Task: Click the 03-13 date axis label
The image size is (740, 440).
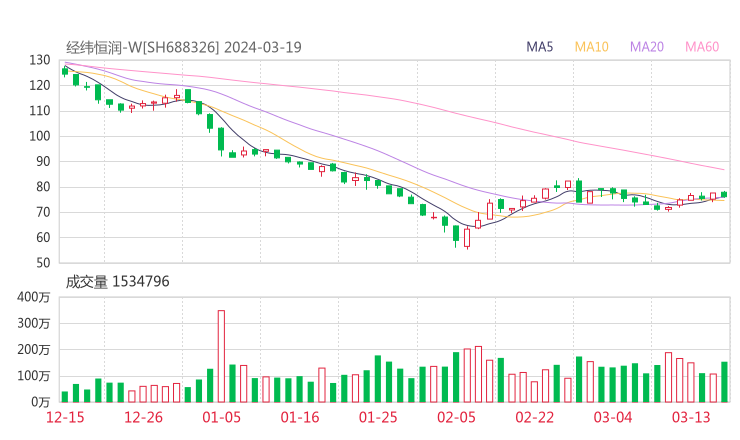Action: click(x=691, y=417)
